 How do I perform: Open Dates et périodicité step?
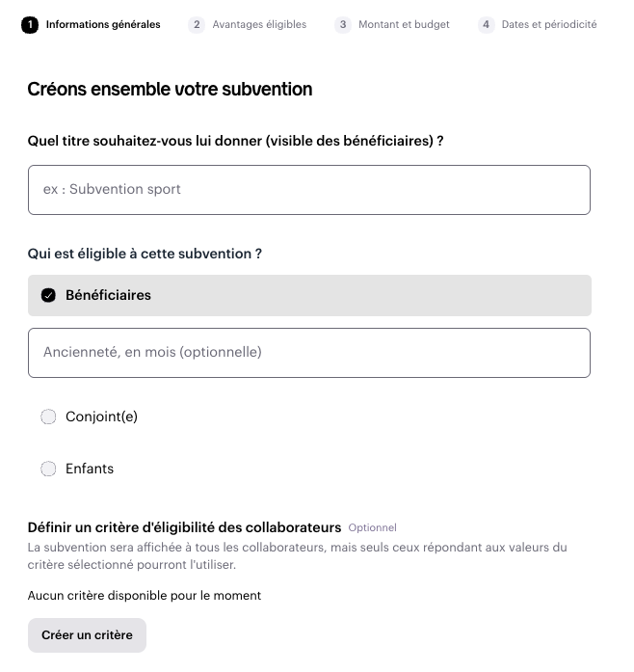click(549, 24)
